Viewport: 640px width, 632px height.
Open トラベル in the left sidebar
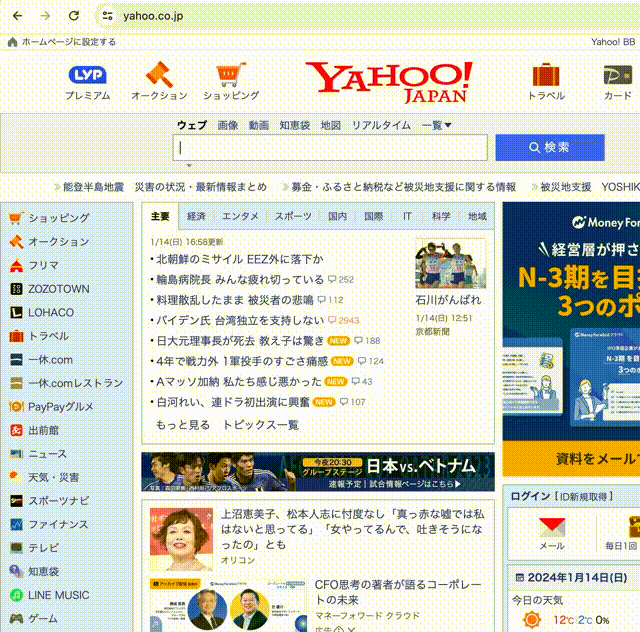tap(48, 336)
